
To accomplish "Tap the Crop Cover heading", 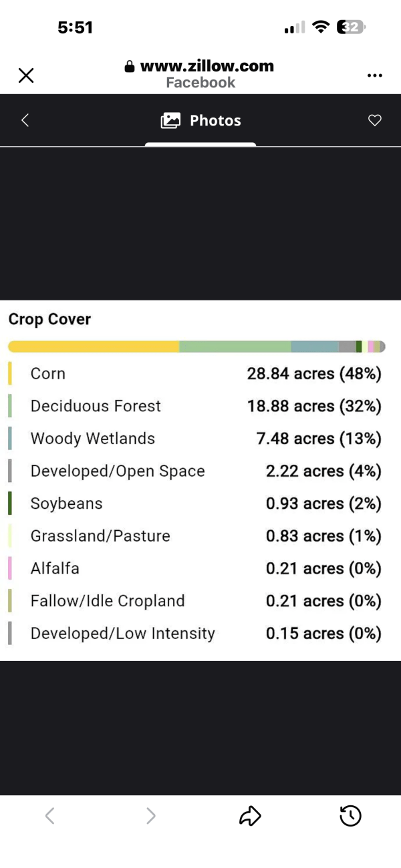I will pos(49,319).
